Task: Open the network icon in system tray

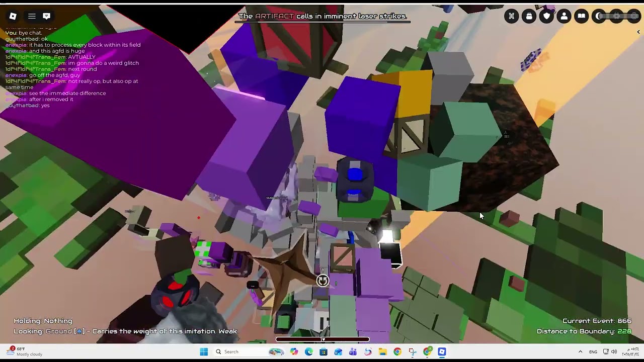Action: (x=606, y=352)
